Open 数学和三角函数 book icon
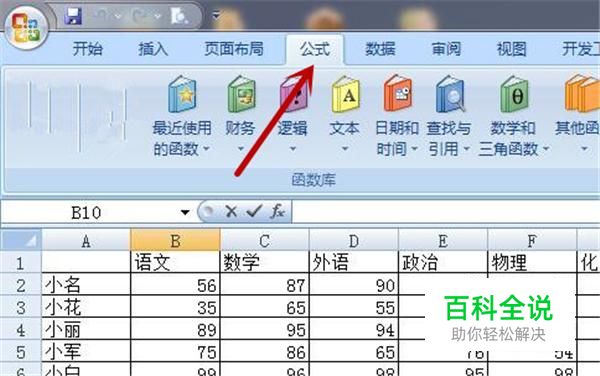 (x=514, y=94)
